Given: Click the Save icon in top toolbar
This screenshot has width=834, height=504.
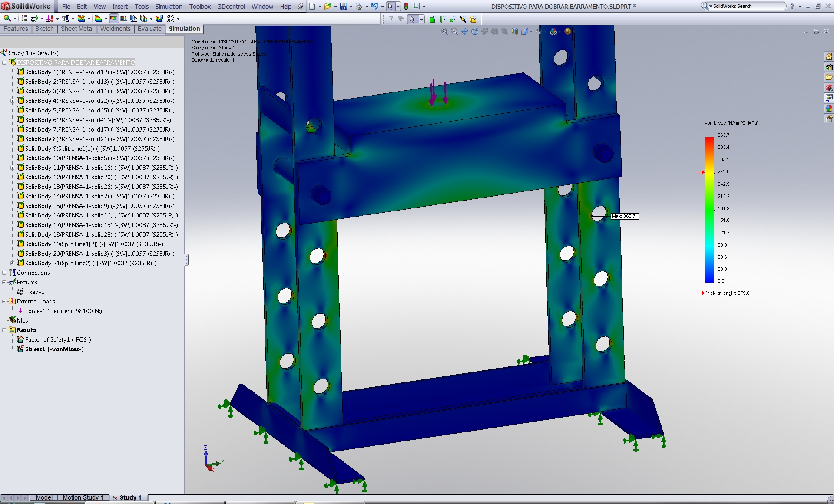Looking at the screenshot, I should pyautogui.click(x=343, y=6).
